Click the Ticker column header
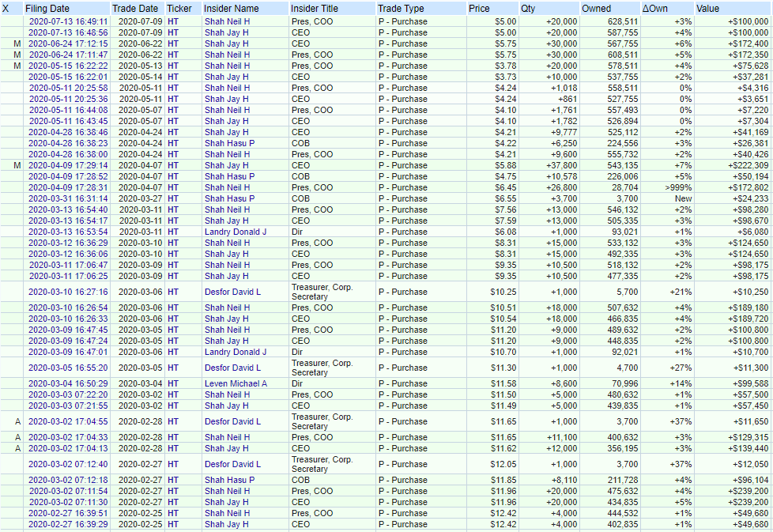773x532 pixels. 179,8
